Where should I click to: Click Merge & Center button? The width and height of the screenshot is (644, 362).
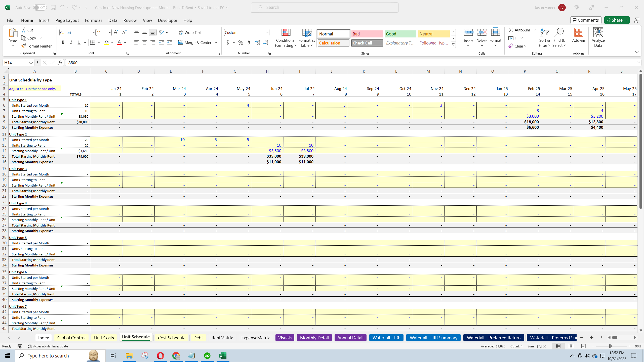195,42
